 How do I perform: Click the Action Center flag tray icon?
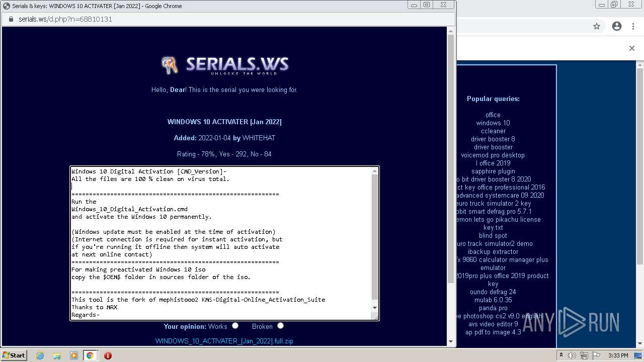coord(596,355)
